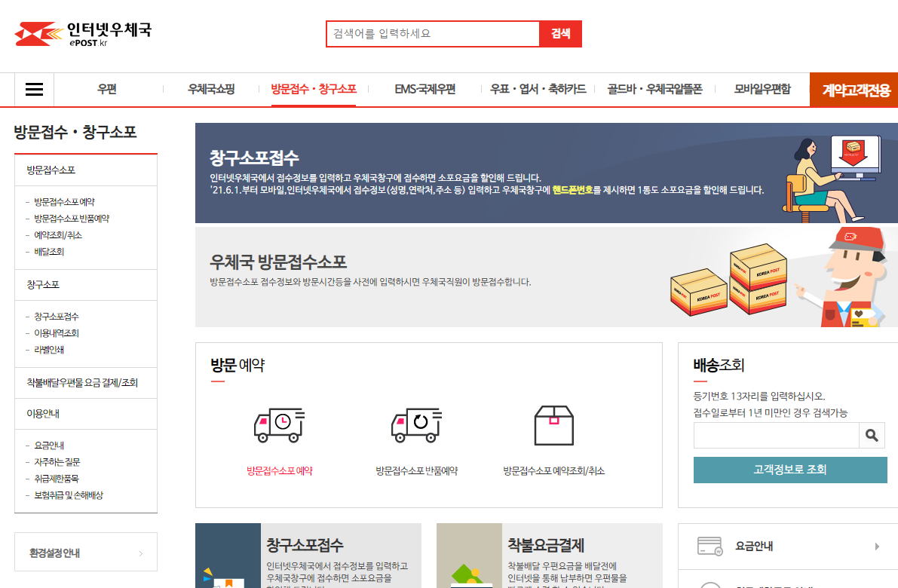Image resolution: width=898 pixels, height=588 pixels.
Task: Open sidebar link 방문접수소포 예약
Action: 64,202
